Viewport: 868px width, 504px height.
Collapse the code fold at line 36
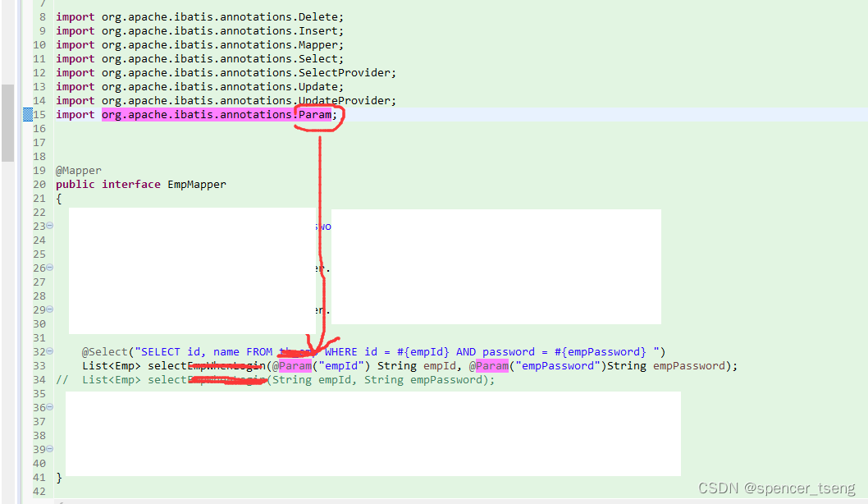(x=48, y=407)
